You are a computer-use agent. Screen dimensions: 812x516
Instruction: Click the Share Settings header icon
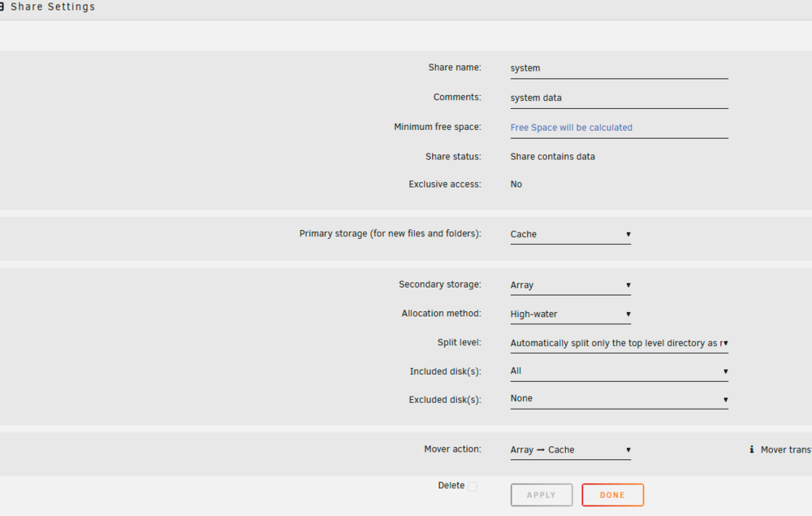[2, 7]
